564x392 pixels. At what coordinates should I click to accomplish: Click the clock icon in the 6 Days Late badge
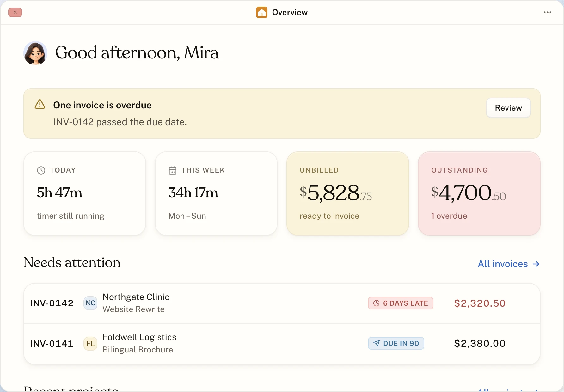[377, 303]
